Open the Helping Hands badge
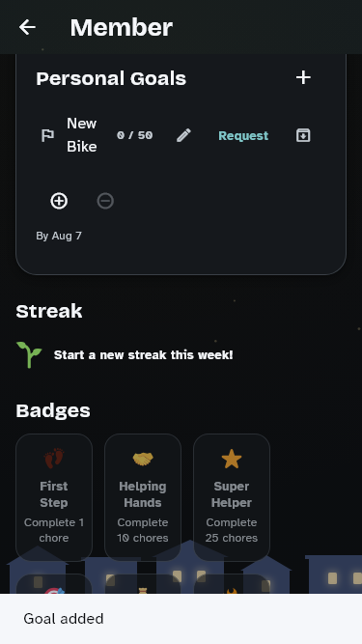The width and height of the screenshot is (362, 644). (x=143, y=497)
